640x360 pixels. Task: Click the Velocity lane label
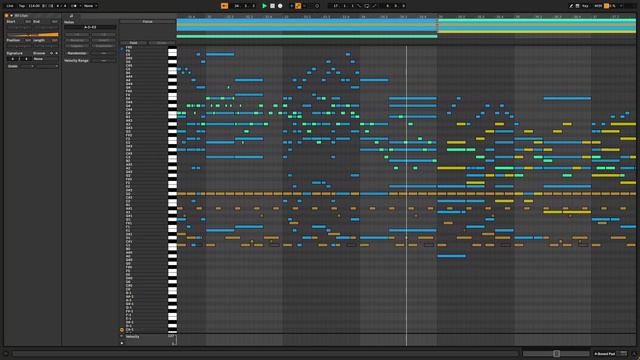[x=133, y=337]
